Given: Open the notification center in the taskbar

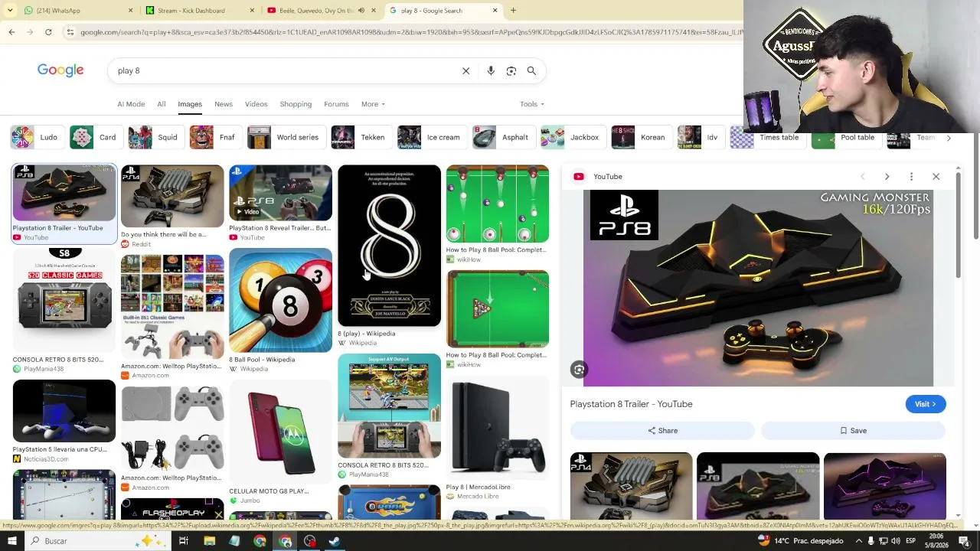Looking at the screenshot, I should 965,541.
